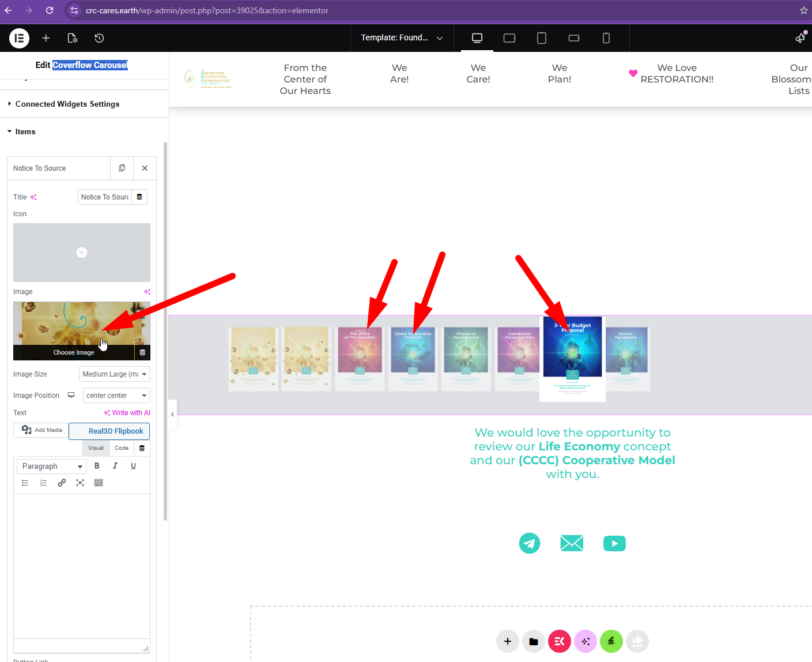The height and width of the screenshot is (662, 812).
Task: Remove the Notice To Source item
Action: [145, 168]
